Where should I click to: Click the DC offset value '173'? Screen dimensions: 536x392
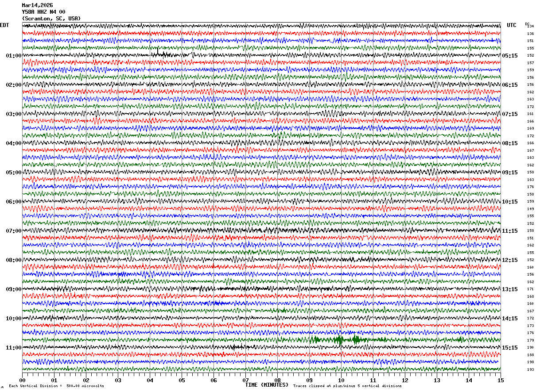(530, 326)
